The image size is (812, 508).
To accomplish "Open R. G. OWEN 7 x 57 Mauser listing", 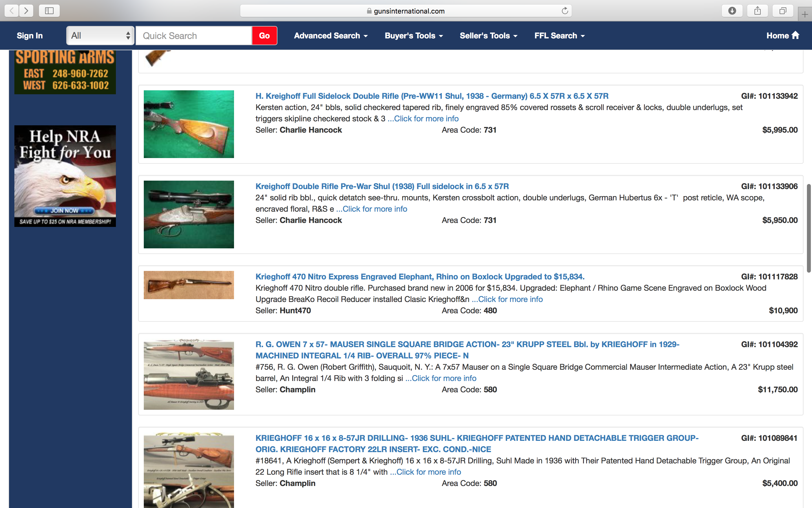I will pos(467,350).
